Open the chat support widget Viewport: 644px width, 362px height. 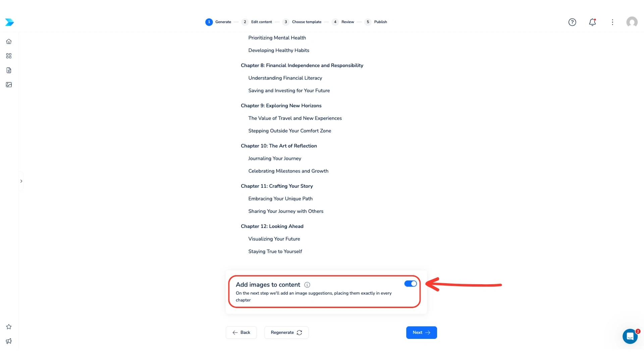[x=630, y=336]
